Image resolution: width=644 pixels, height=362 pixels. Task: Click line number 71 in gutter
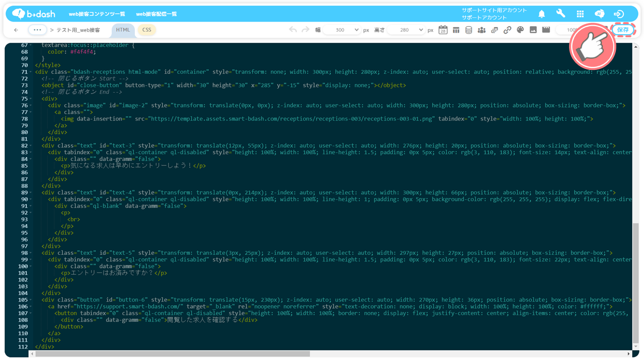(24, 72)
